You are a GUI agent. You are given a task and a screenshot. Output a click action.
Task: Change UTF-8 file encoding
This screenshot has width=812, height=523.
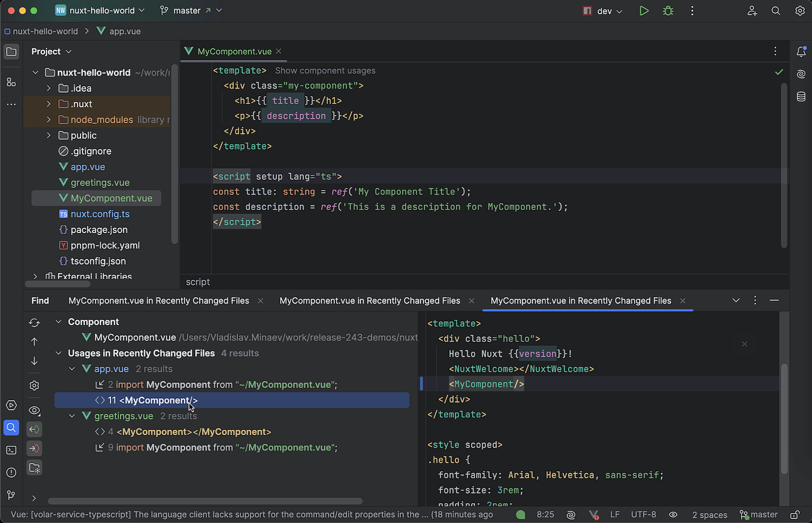[x=644, y=515]
